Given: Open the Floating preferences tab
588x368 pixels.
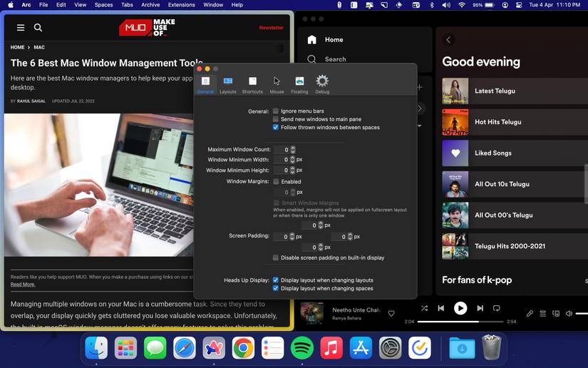Looking at the screenshot, I should point(299,85).
